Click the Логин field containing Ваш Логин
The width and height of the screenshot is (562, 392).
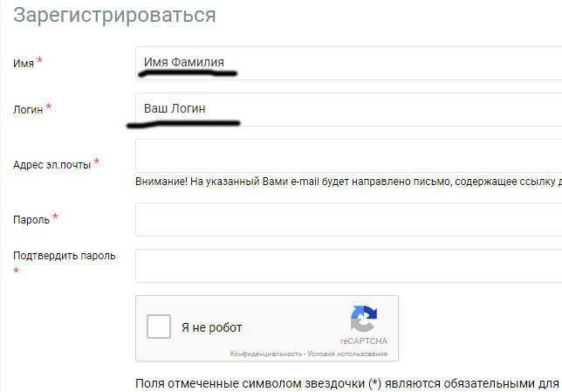click(x=349, y=109)
